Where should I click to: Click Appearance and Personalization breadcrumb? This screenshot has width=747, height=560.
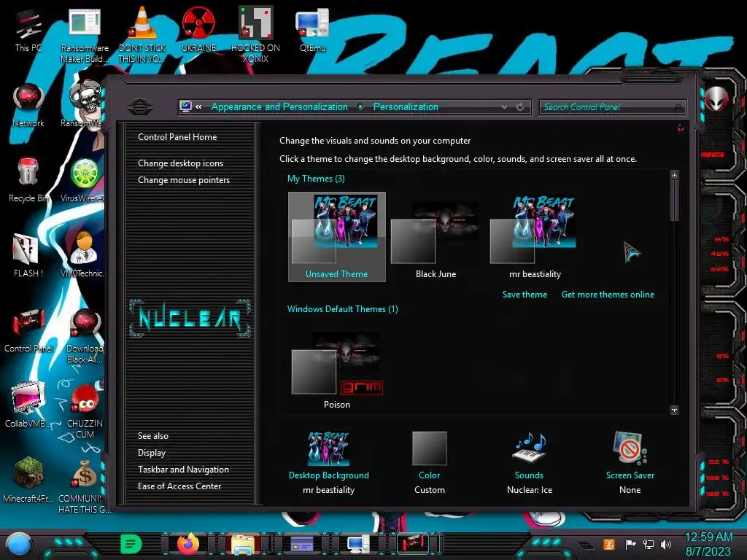pos(279,106)
